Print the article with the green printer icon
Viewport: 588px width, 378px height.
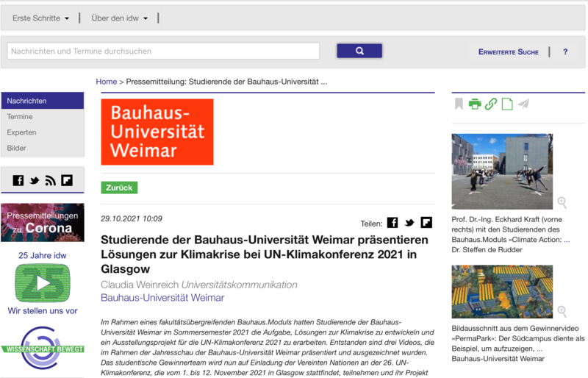point(475,104)
